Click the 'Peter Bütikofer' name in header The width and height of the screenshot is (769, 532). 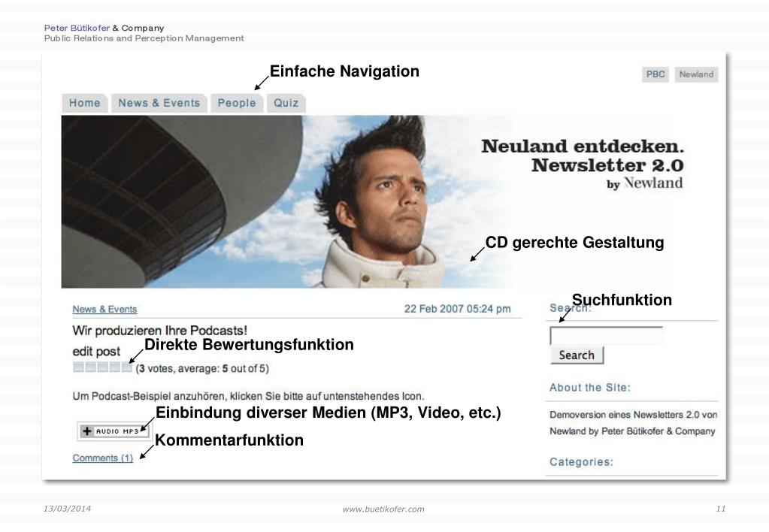[77, 28]
